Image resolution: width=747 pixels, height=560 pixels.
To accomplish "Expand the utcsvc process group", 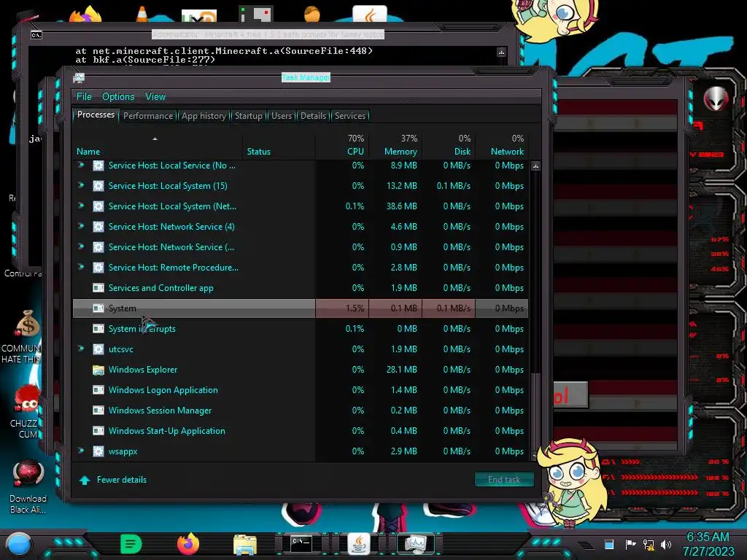I will point(81,349).
